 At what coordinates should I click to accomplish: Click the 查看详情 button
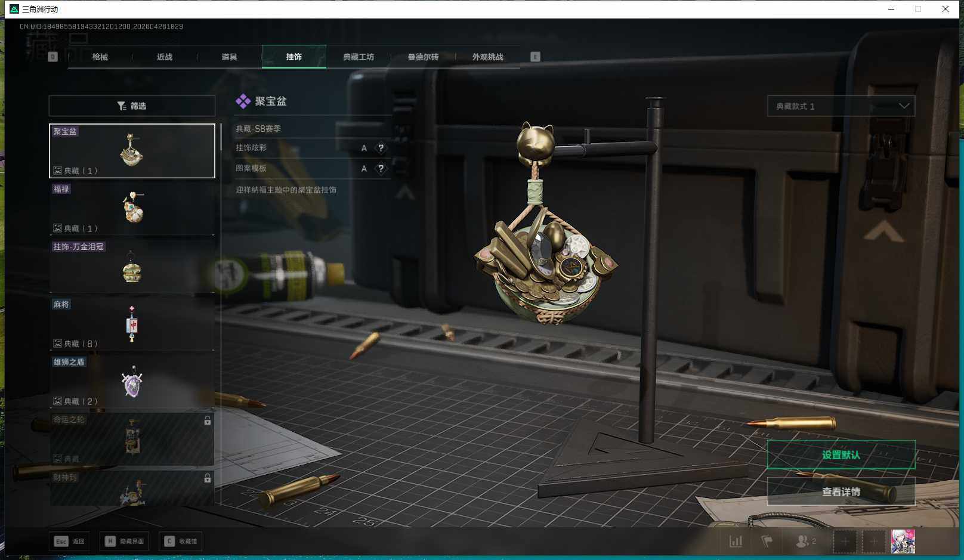pyautogui.click(x=841, y=492)
